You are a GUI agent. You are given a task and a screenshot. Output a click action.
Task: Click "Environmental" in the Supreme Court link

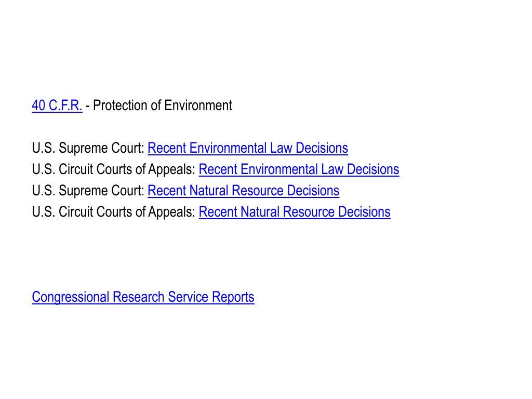(228, 148)
